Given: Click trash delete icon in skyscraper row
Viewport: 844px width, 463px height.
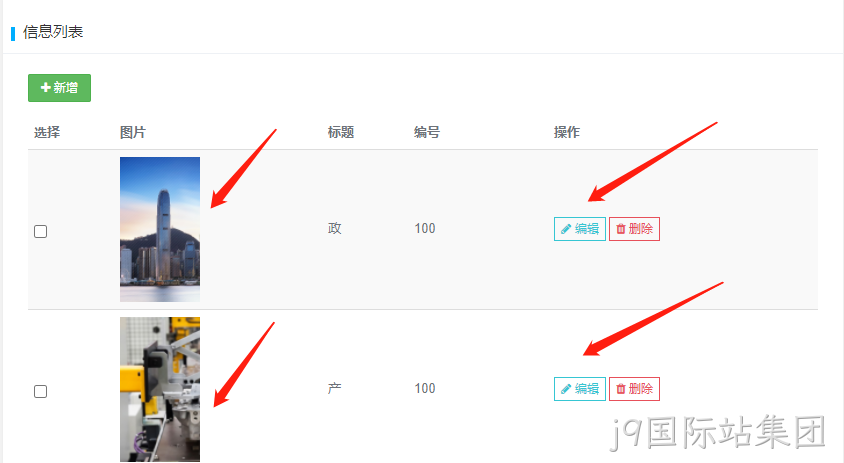Looking at the screenshot, I should coord(621,229).
